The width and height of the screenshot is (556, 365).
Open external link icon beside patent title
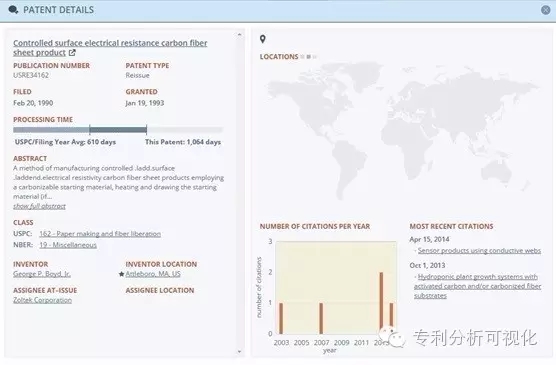[x=72, y=53]
